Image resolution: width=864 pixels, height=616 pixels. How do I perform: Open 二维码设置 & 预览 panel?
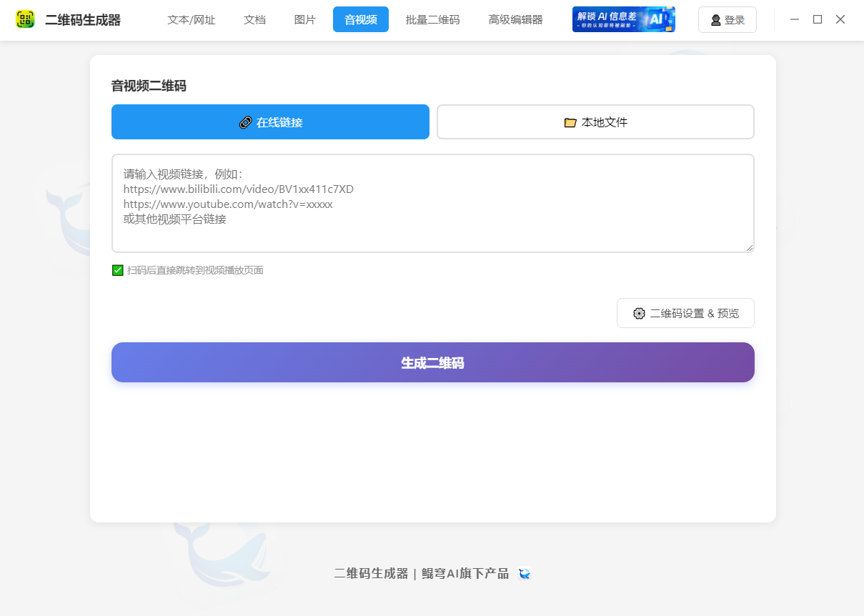click(685, 313)
